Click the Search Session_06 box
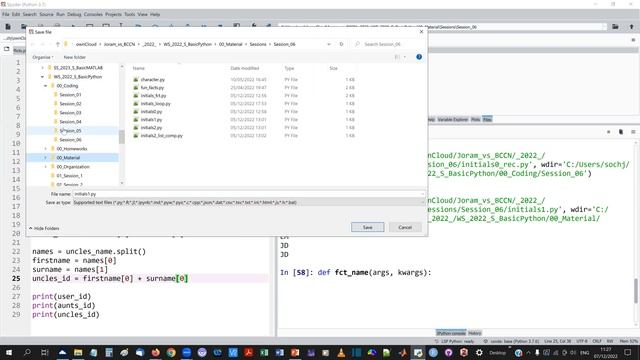 pyautogui.click(x=388, y=44)
